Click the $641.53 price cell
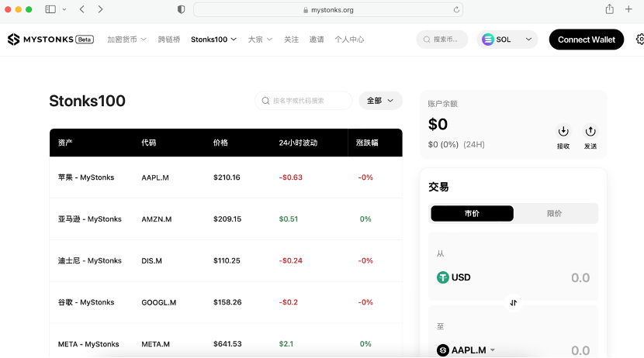This screenshot has width=644, height=358. (x=227, y=343)
